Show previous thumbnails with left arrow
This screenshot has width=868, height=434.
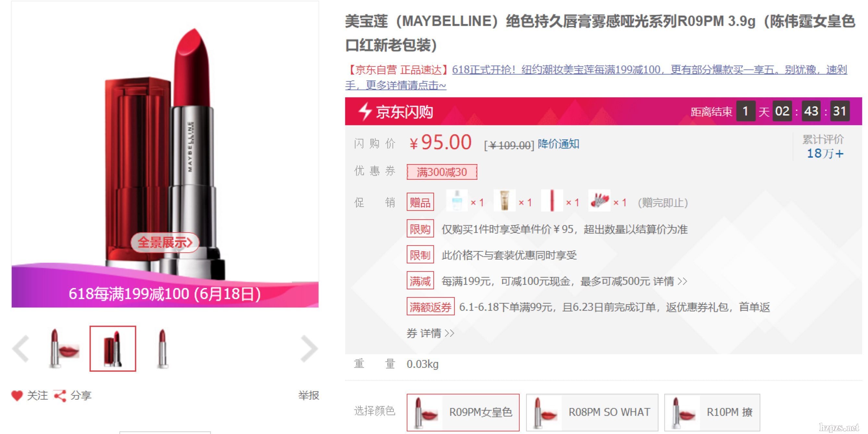(21, 349)
